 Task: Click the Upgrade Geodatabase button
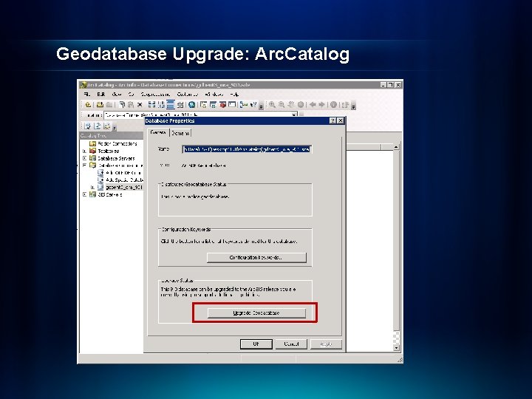point(256,313)
